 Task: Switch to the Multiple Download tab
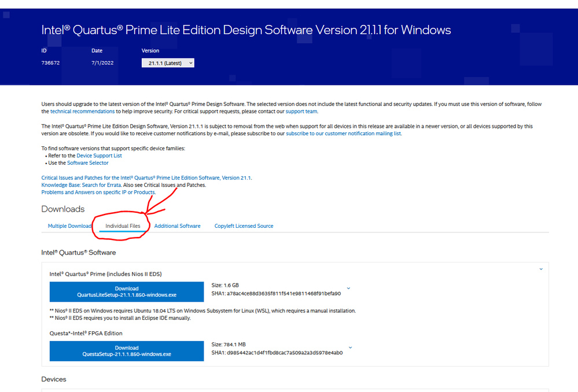[69, 226]
